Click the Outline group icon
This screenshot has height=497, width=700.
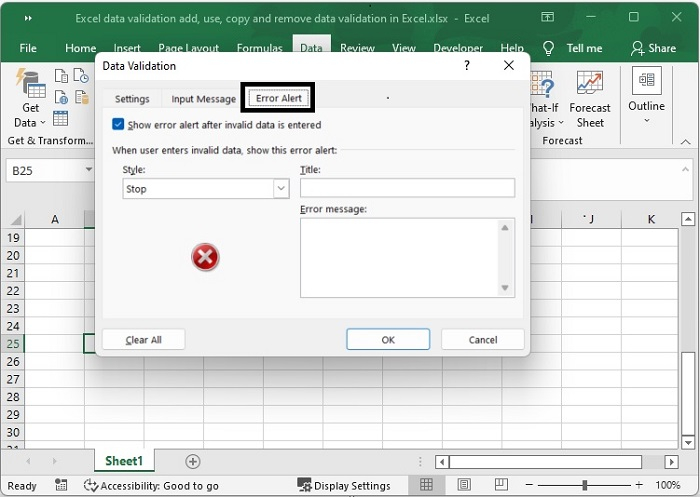646,80
